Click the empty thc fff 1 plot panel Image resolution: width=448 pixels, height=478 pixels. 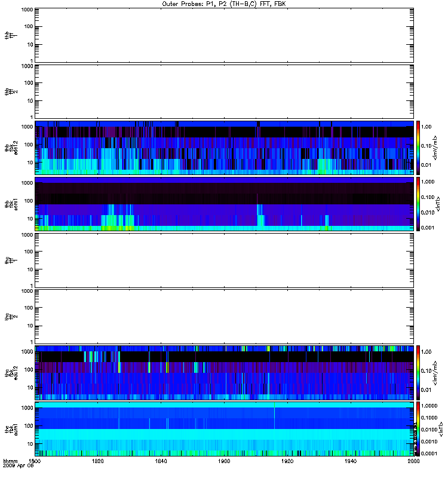225,261
